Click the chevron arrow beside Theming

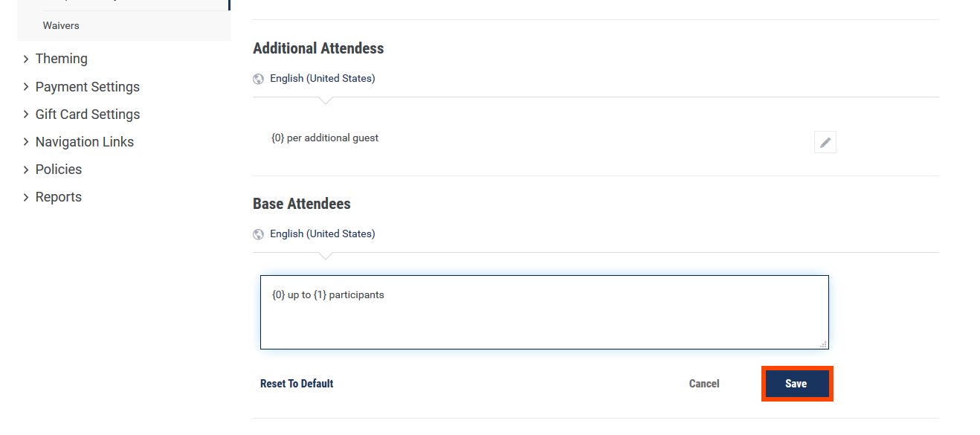tap(26, 59)
